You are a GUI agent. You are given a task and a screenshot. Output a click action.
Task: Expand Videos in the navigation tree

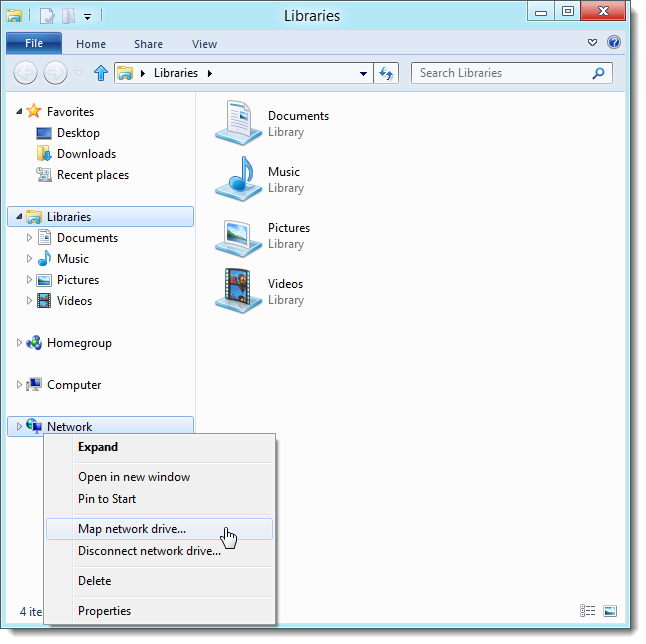tap(29, 301)
